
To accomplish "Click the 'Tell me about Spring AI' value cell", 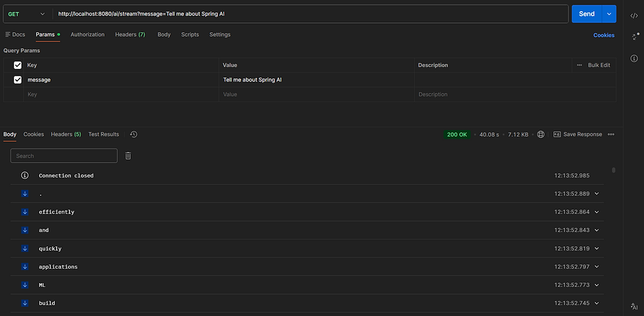I will pos(317,80).
